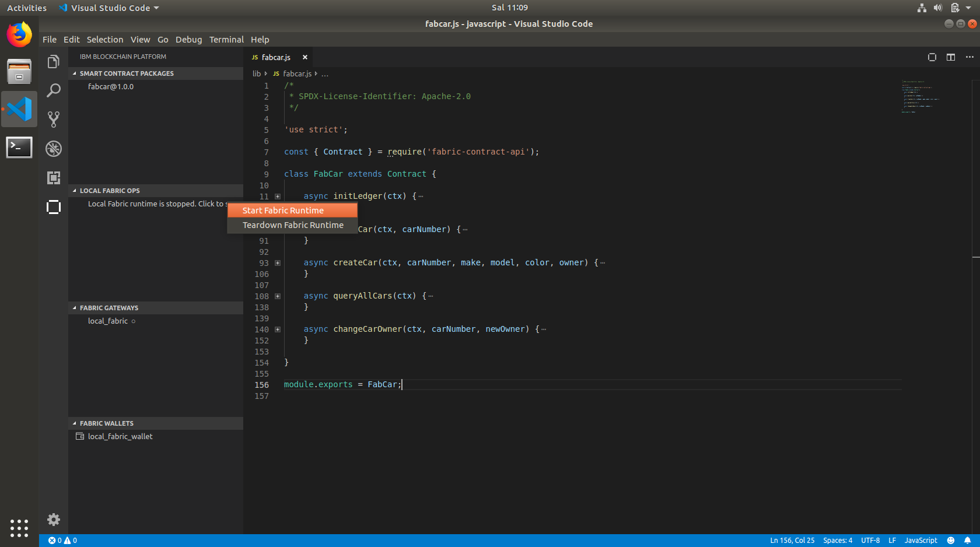Open the Go menu

[163, 40]
